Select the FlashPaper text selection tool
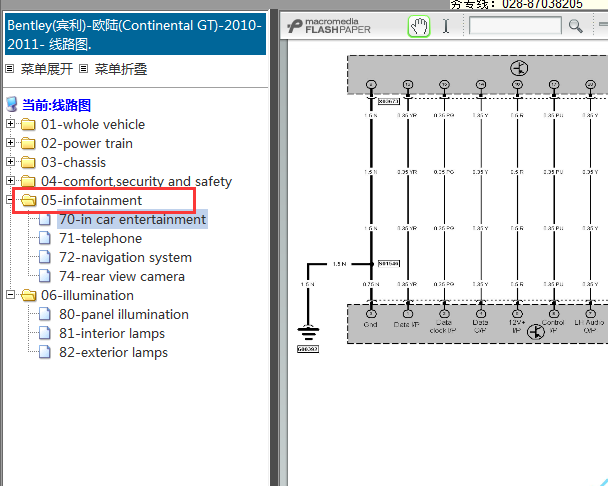The width and height of the screenshot is (608, 486). point(446,26)
